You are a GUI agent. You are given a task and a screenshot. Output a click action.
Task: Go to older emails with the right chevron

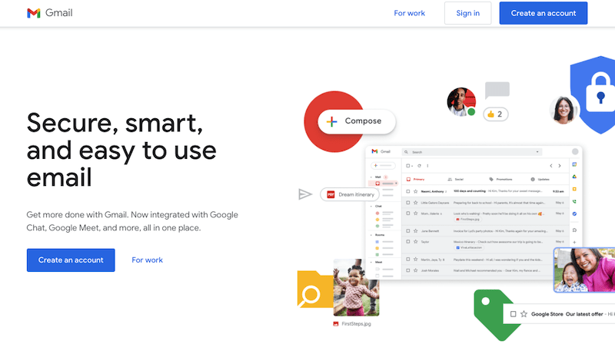[x=560, y=166]
